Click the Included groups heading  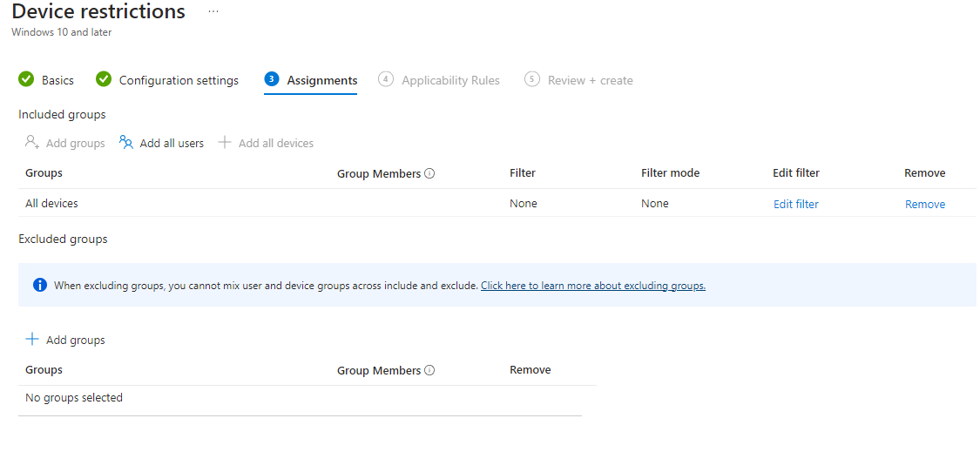point(62,114)
